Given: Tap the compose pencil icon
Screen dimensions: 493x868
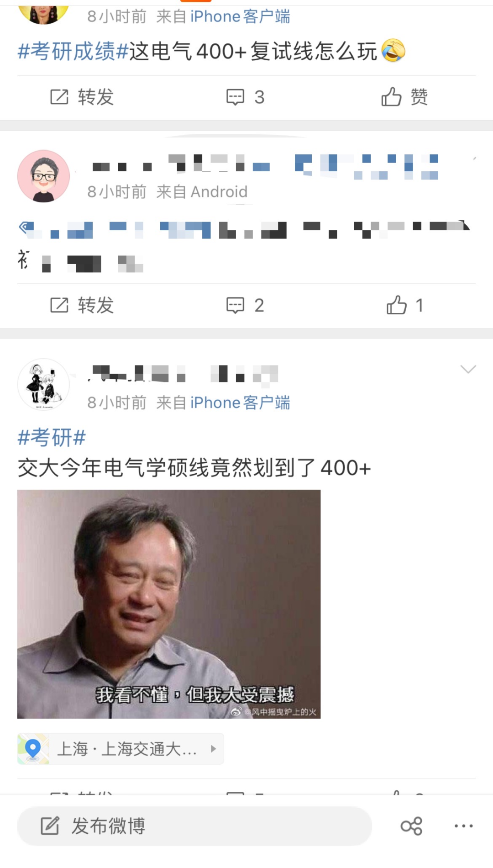Looking at the screenshot, I should [50, 826].
